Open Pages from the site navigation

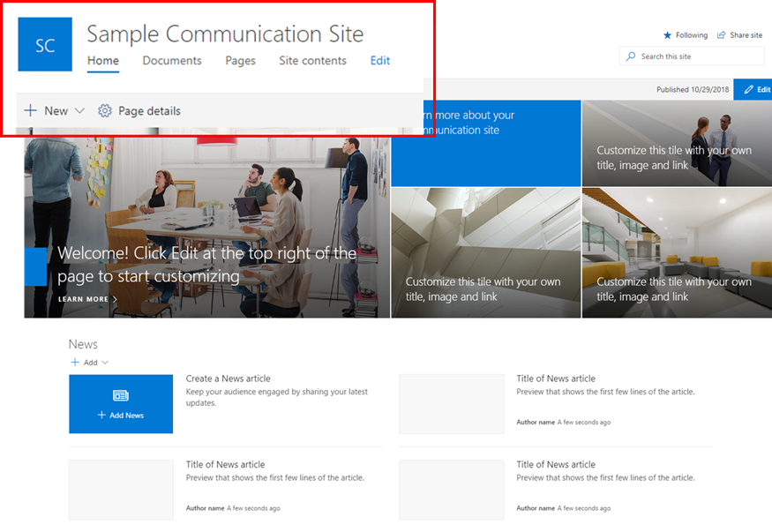click(x=240, y=61)
